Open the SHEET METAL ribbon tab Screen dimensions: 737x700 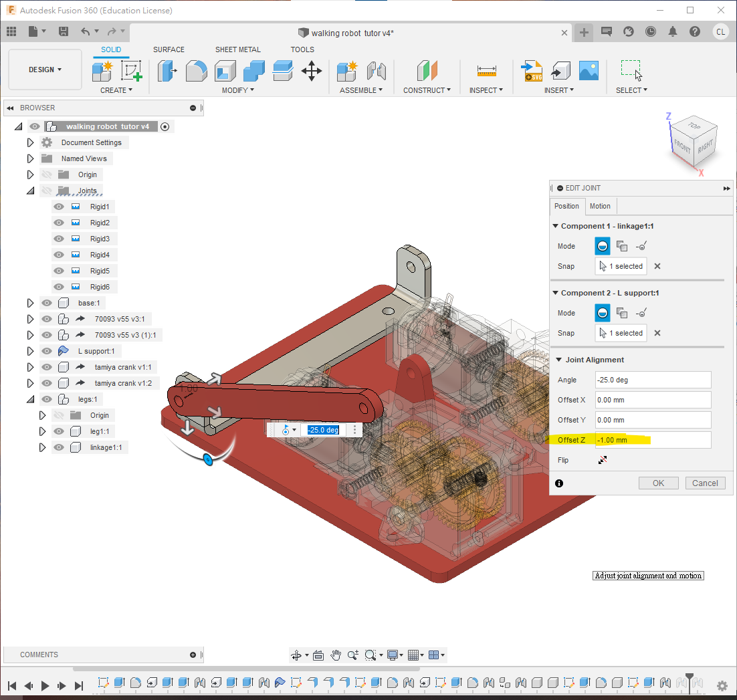click(x=237, y=49)
